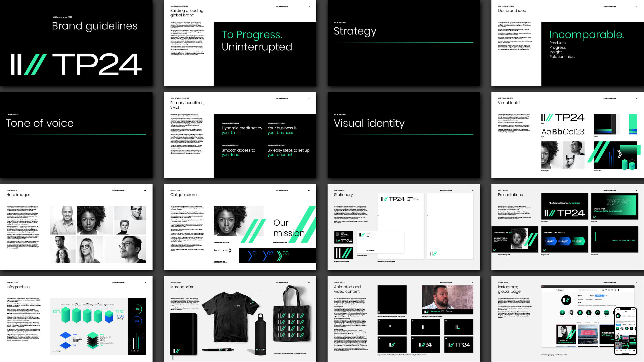Click the Jane Doe post on desktop Instagram

(x=566, y=334)
